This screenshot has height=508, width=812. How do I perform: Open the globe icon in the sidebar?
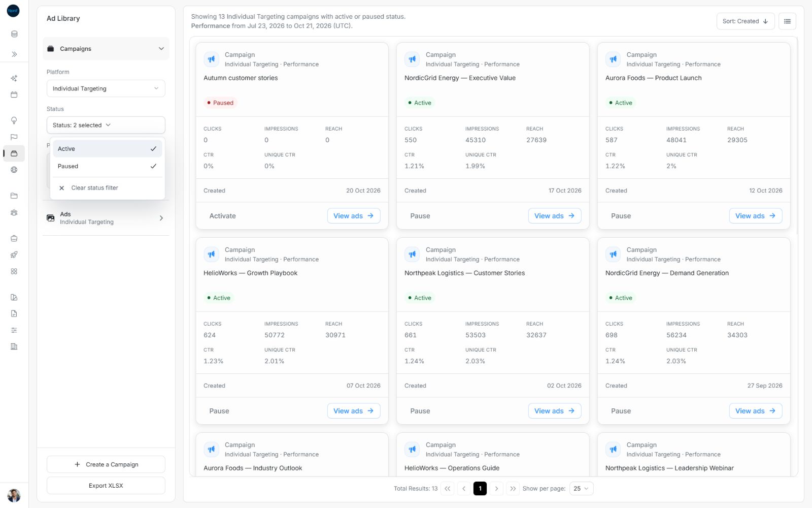[x=14, y=170]
